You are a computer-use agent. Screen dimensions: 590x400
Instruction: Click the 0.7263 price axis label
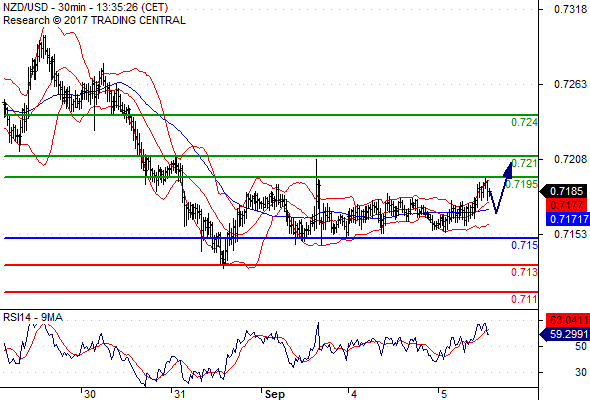click(x=570, y=84)
